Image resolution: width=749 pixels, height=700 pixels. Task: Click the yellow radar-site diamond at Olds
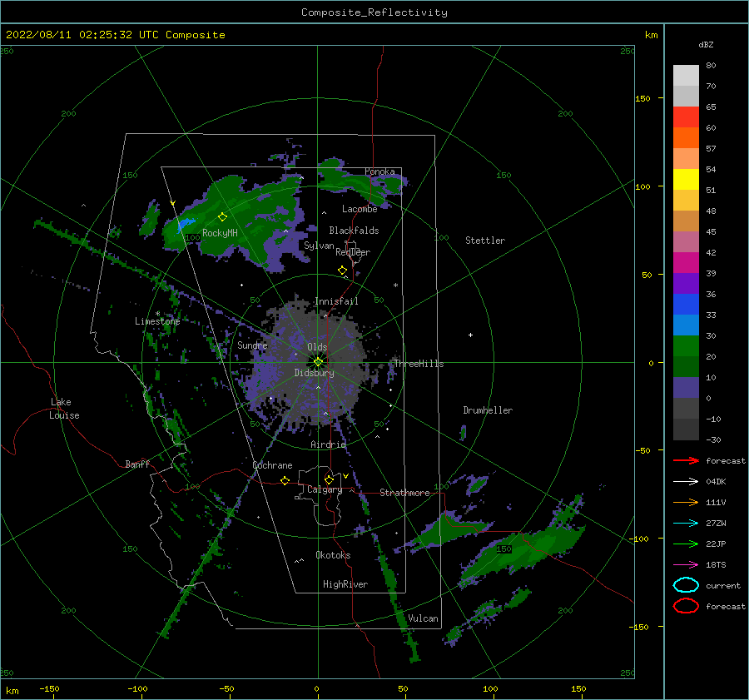pyautogui.click(x=318, y=362)
